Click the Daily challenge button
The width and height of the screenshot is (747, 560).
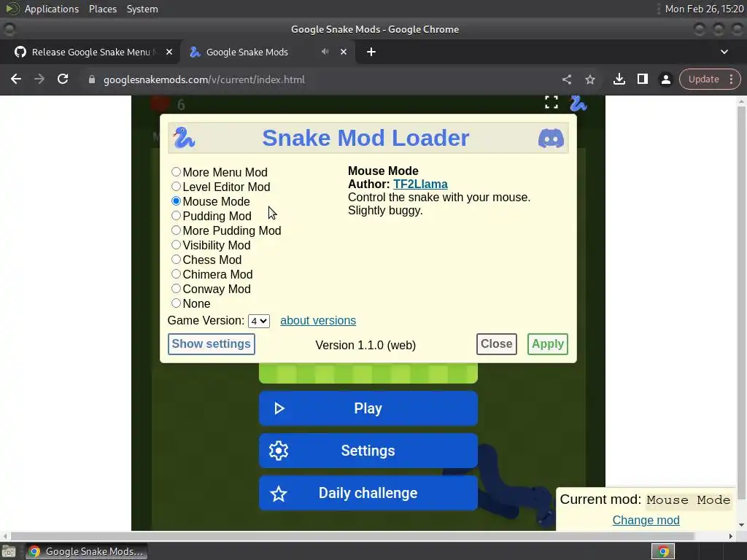368,494
